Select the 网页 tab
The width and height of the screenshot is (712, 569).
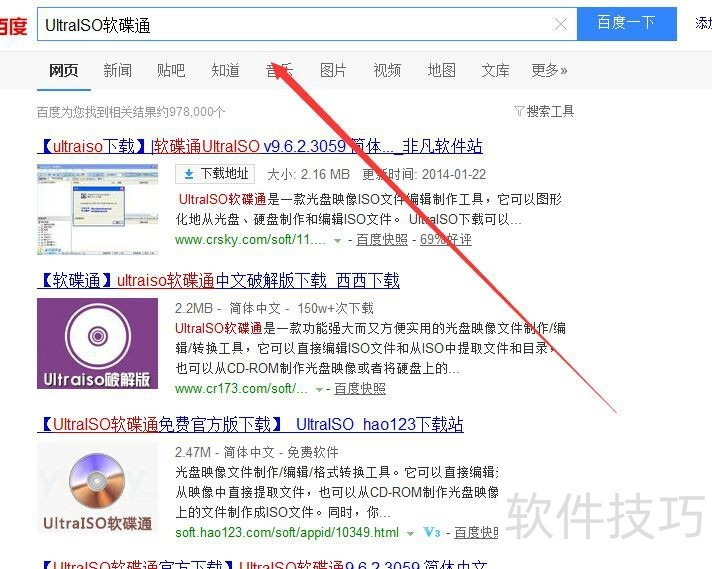pyautogui.click(x=64, y=70)
